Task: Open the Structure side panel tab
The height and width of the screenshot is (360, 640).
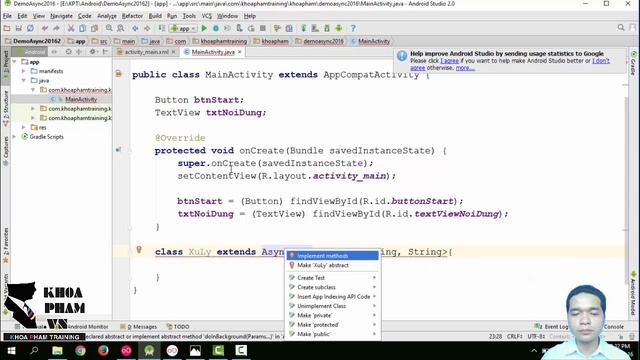Action: [5, 108]
